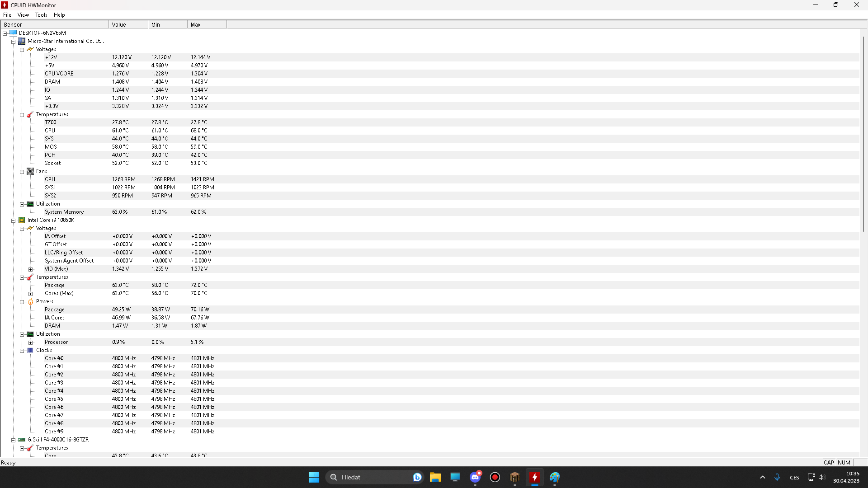Click the Fans category icon
This screenshot has width=868, height=488.
point(30,171)
